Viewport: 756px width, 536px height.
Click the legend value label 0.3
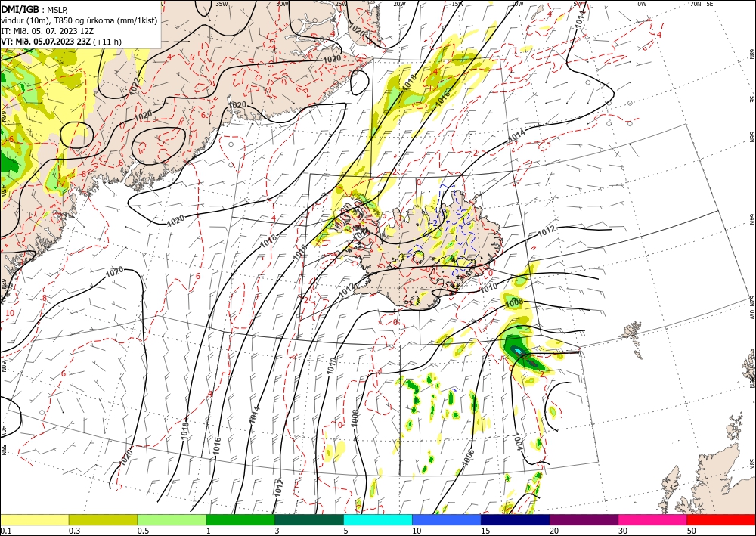(x=74, y=531)
